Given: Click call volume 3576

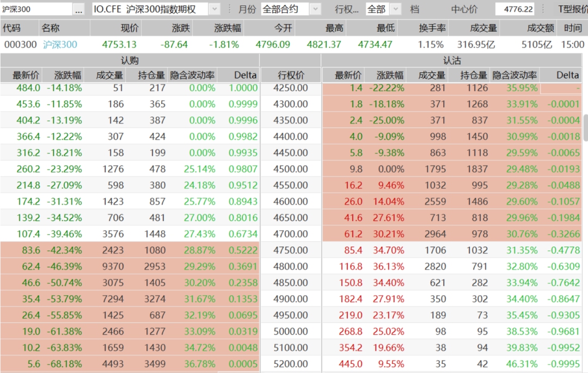Looking at the screenshot, I should click(113, 234).
